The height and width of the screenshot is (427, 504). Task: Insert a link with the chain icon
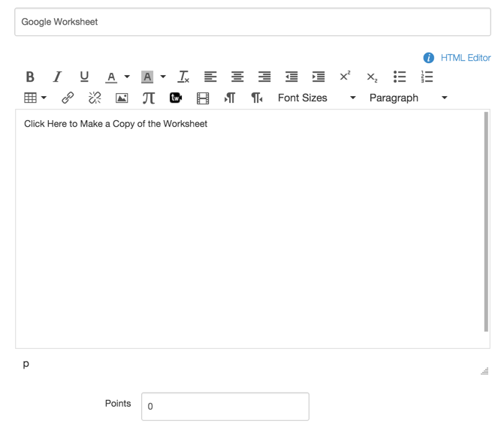point(68,98)
